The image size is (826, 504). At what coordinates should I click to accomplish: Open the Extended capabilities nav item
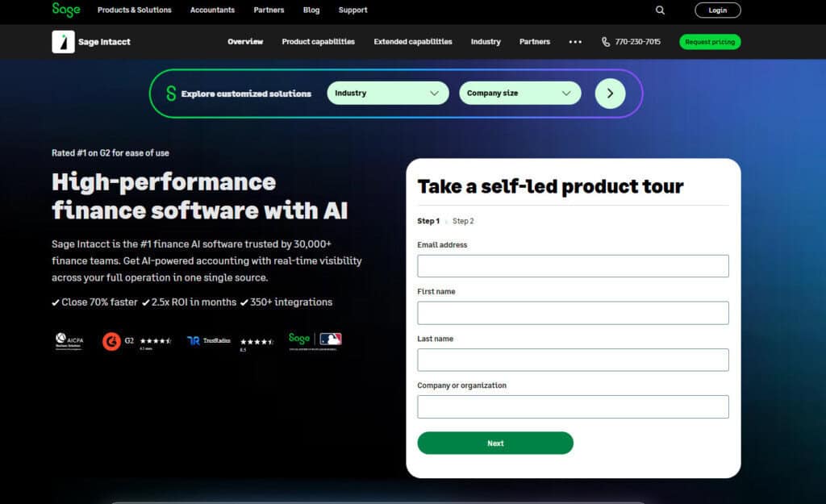click(412, 42)
